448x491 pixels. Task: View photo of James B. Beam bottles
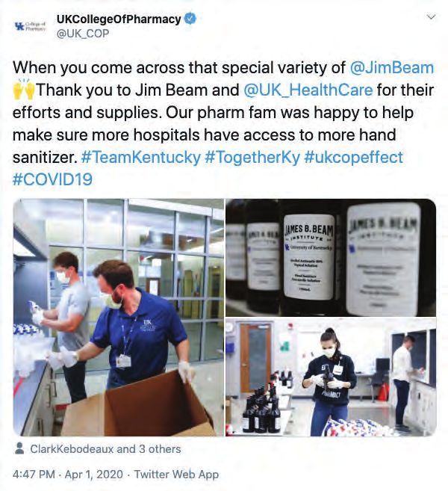coord(331,258)
